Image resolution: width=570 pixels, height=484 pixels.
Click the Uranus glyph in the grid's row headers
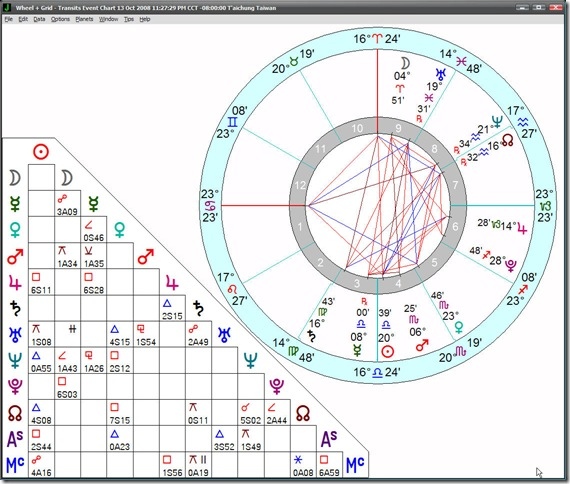coord(15,335)
